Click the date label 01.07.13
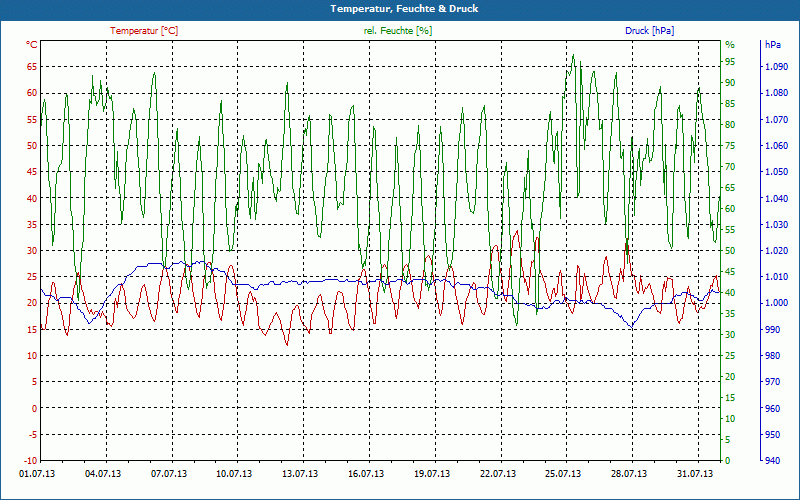The height and width of the screenshot is (500, 800). click(37, 474)
